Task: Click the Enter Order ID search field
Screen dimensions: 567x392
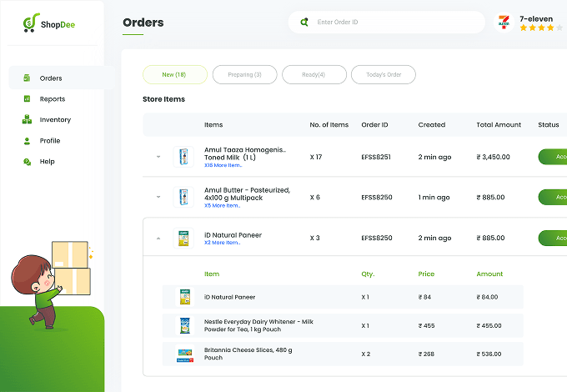Action: (x=387, y=22)
